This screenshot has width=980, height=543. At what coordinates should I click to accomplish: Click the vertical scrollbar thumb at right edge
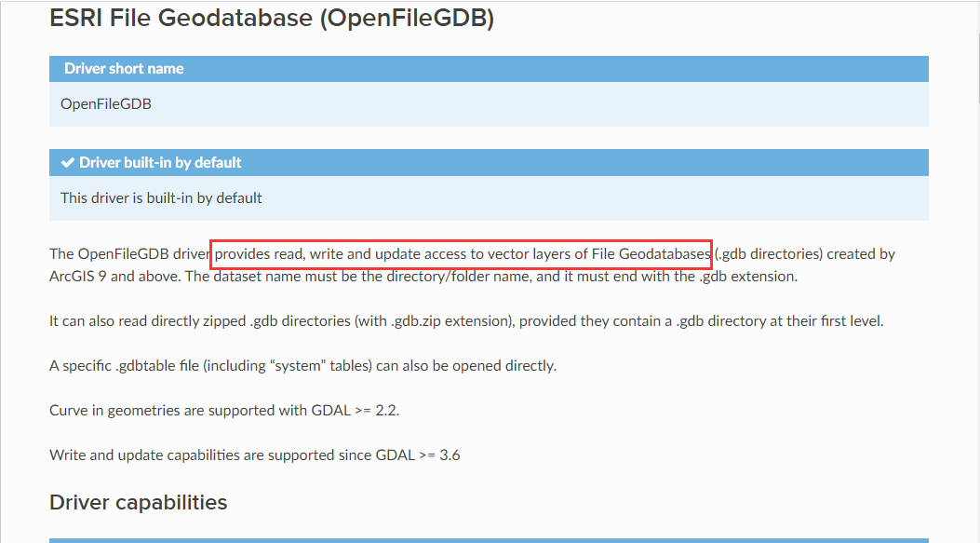click(977, 68)
